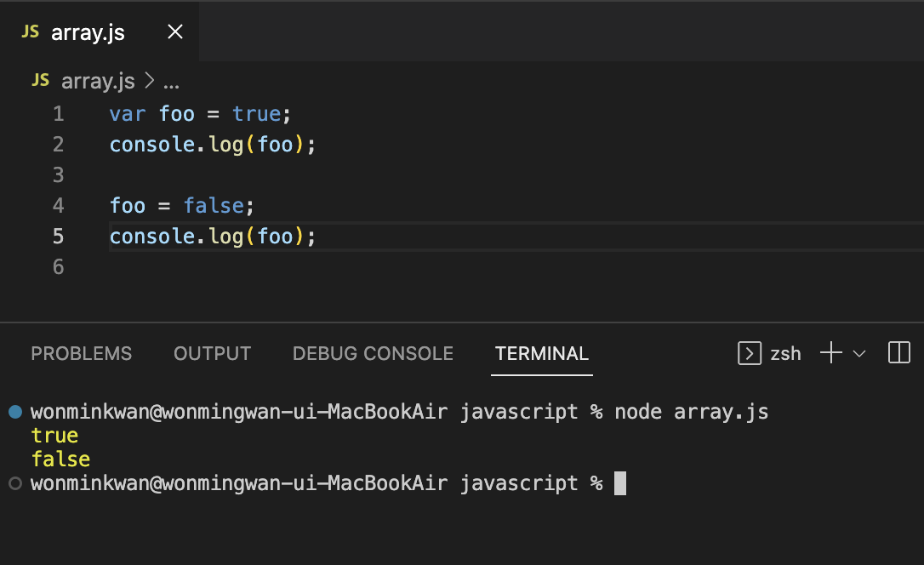The height and width of the screenshot is (565, 924).
Task: Click line number 6 in the gutter
Action: click(59, 267)
